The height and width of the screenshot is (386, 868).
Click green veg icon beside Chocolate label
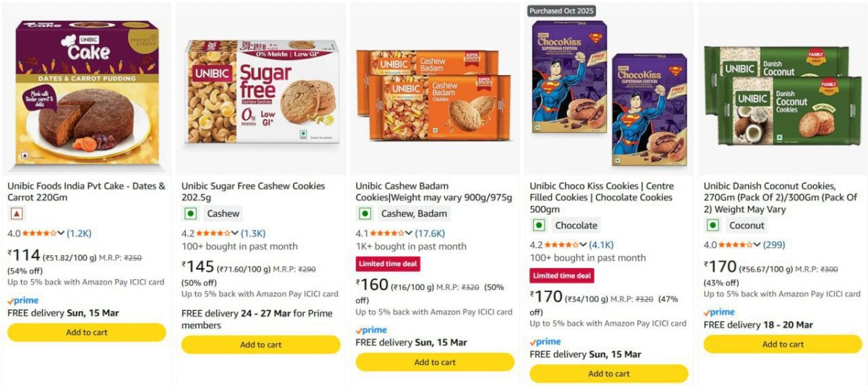[x=539, y=226]
